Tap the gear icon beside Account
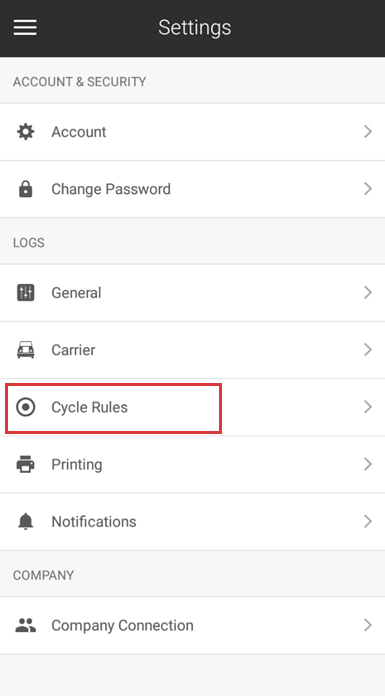The width and height of the screenshot is (385, 696). click(25, 132)
